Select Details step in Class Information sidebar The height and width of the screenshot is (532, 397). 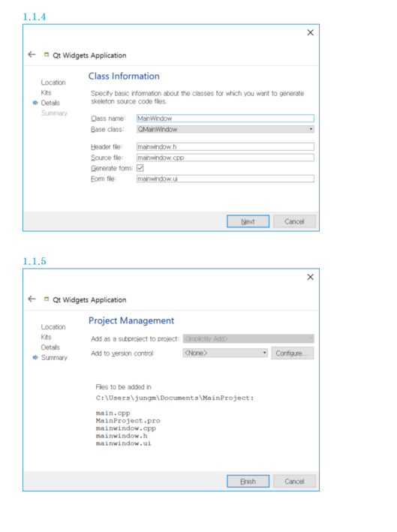(x=50, y=103)
